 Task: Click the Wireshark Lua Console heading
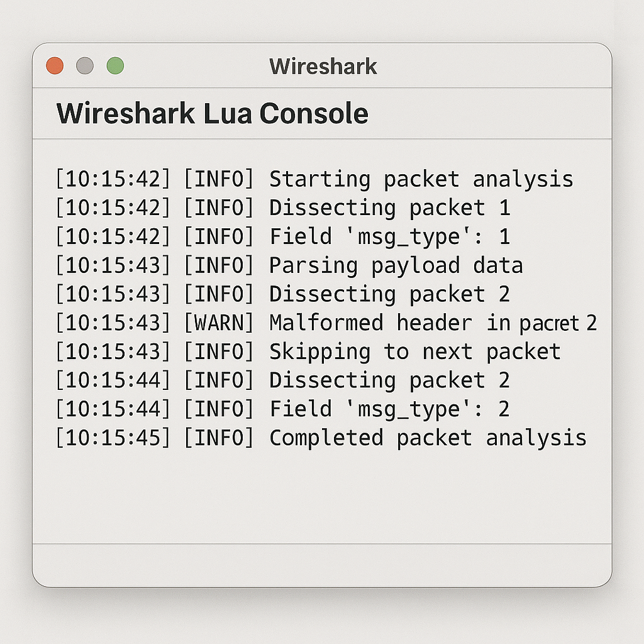click(x=212, y=113)
